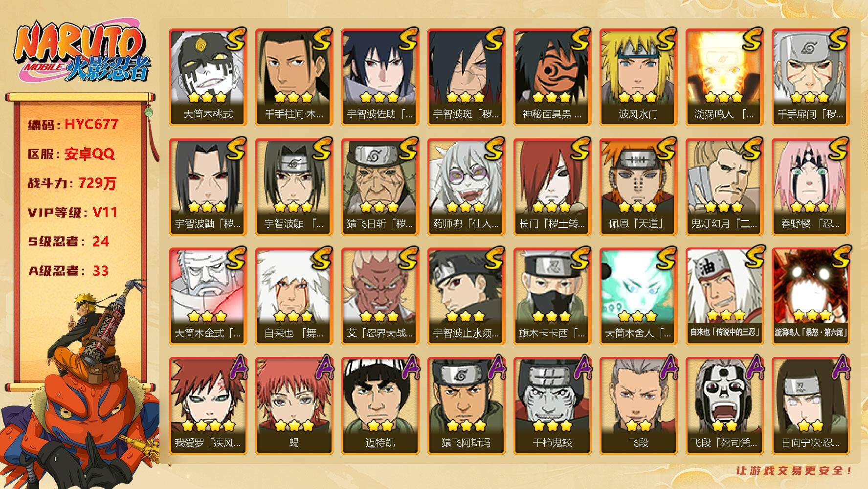Pick the 干柿鬼鲛 ninja card
The image size is (868, 489).
click(552, 406)
